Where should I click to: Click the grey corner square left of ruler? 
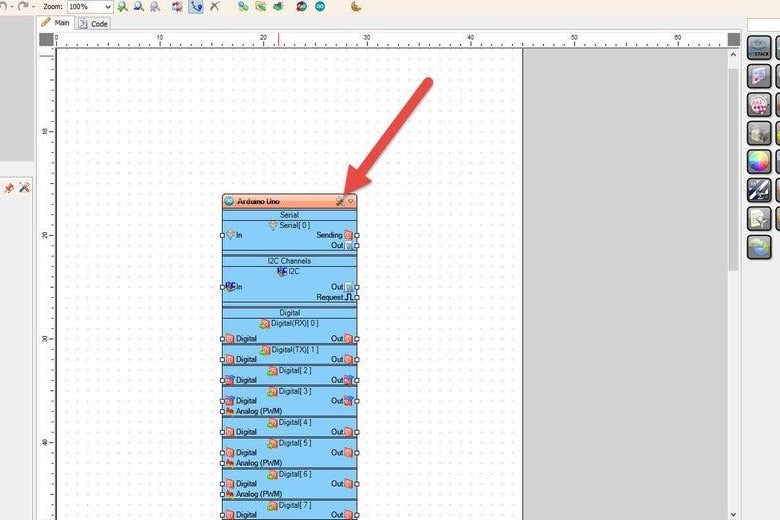[x=46, y=39]
